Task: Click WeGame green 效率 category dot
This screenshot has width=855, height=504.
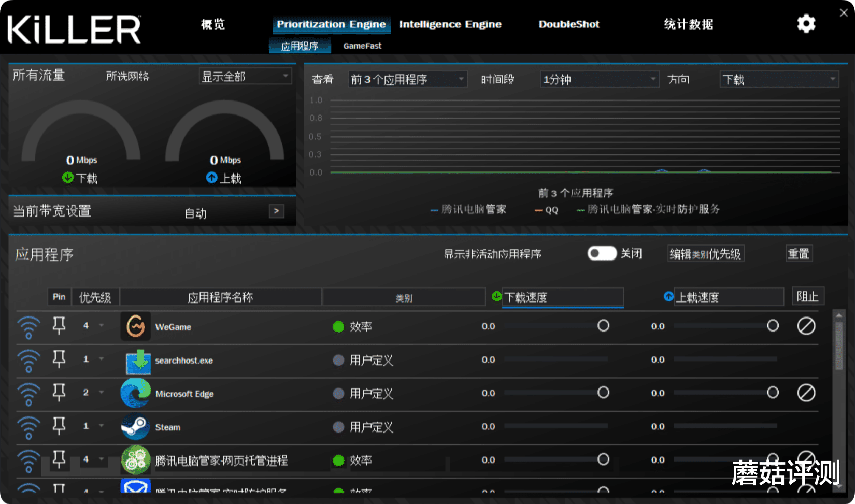Action: click(338, 326)
